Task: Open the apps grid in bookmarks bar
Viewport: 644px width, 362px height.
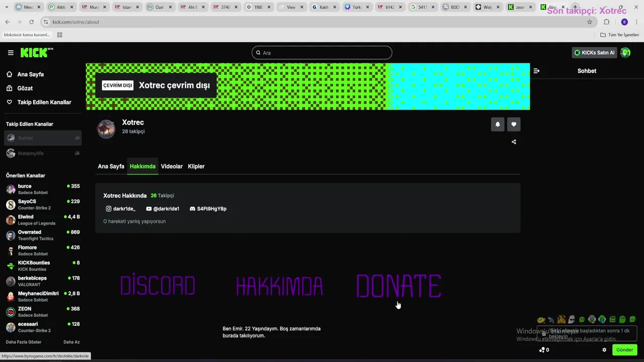Action: tap(59, 35)
